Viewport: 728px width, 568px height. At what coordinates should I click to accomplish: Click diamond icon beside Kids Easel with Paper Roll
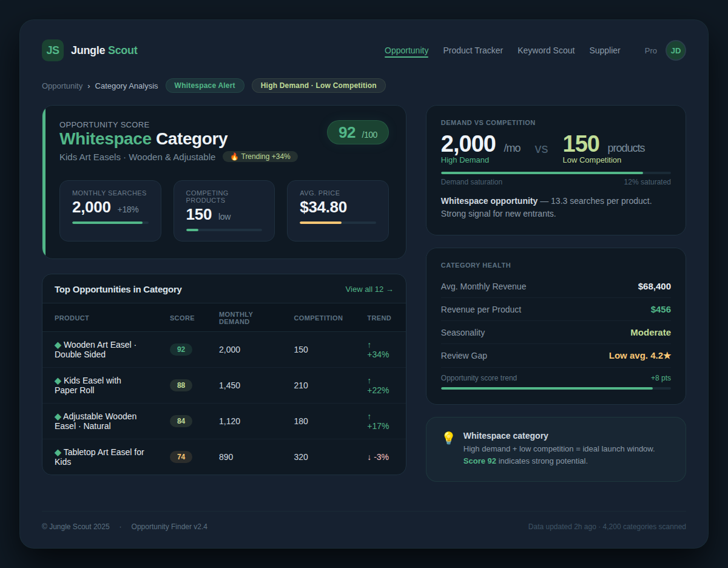pyautogui.click(x=58, y=380)
